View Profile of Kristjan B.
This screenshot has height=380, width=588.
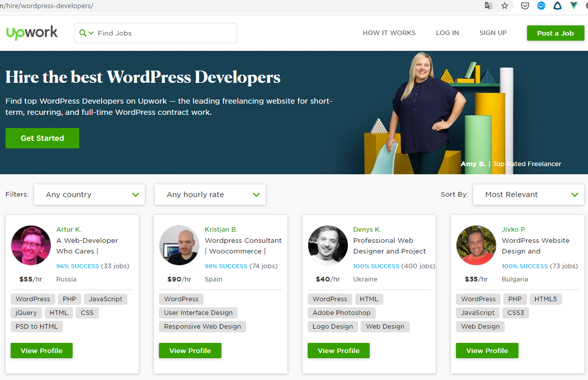[x=190, y=351]
